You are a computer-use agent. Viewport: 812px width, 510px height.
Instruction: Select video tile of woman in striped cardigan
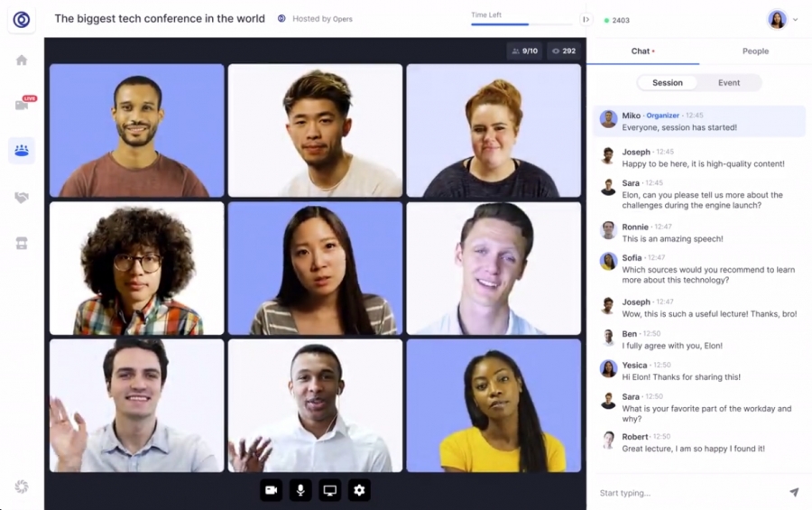[x=315, y=268]
